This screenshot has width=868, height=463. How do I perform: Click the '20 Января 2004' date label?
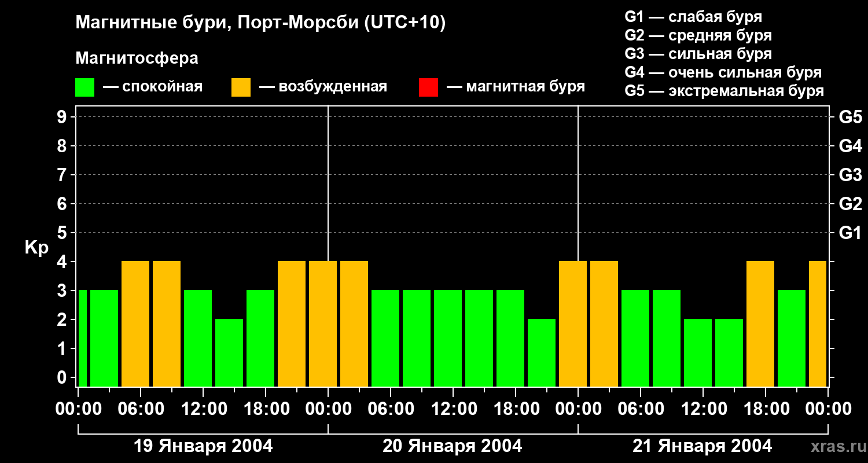[453, 446]
